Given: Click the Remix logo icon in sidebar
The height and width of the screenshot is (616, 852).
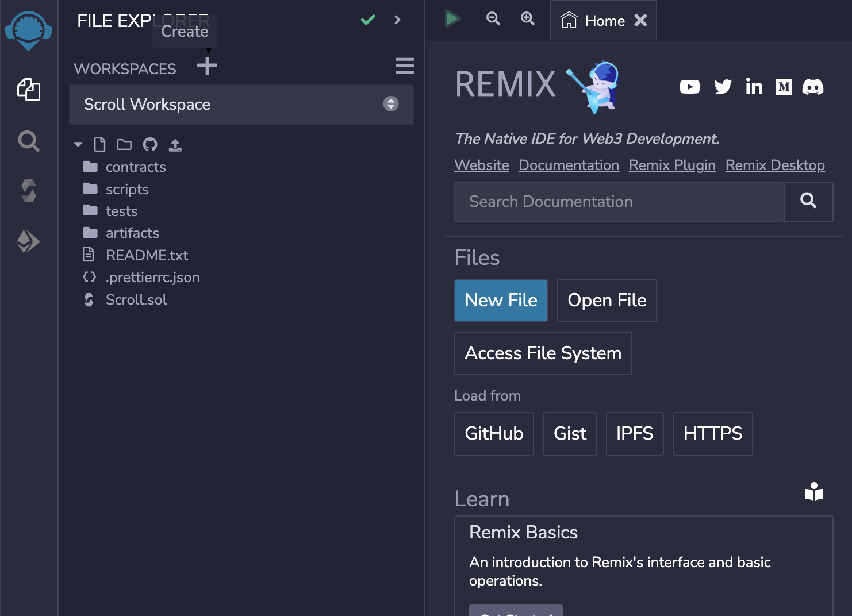Looking at the screenshot, I should tap(28, 31).
